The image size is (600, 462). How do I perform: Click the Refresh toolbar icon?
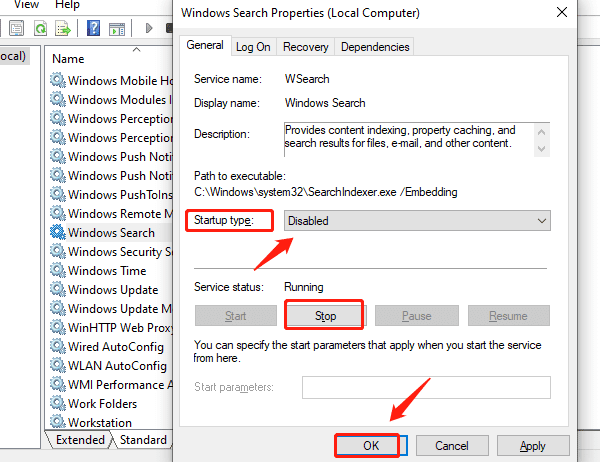[40, 28]
